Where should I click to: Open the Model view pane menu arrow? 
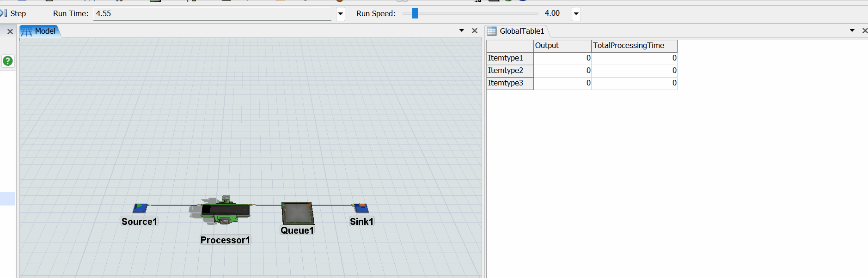(462, 30)
